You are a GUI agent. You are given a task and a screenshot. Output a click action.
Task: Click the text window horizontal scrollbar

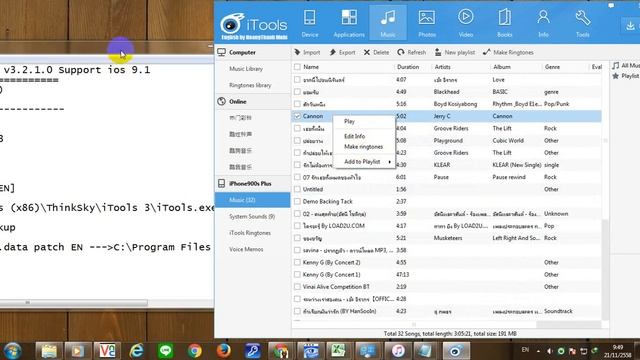point(73,303)
